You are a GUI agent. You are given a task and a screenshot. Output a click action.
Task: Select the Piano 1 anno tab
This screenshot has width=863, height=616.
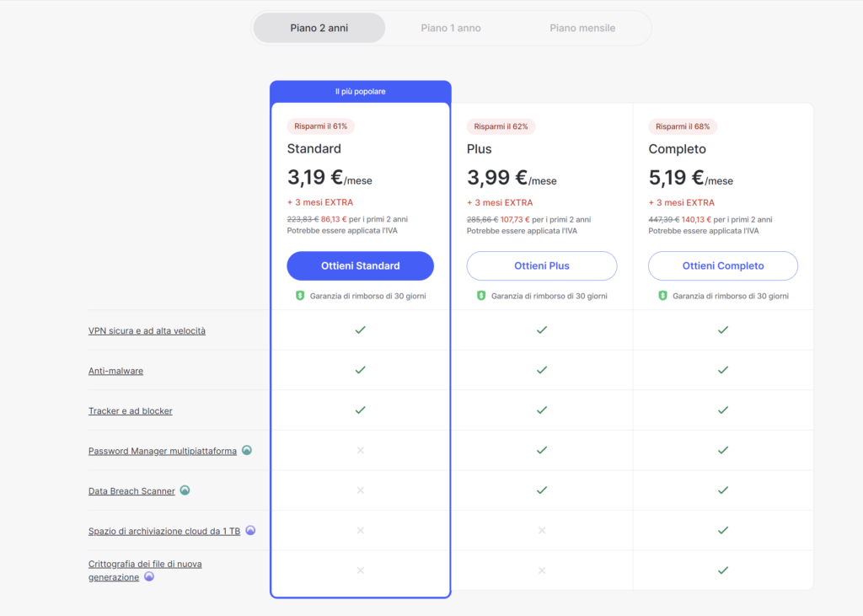pos(451,28)
